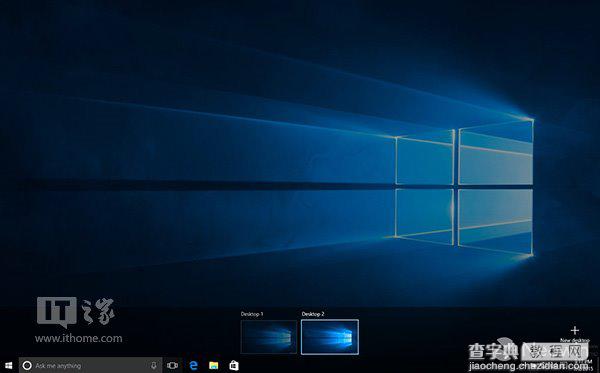The width and height of the screenshot is (600, 373).
Task: Add a new desktop with the plus button
Action: point(575,330)
